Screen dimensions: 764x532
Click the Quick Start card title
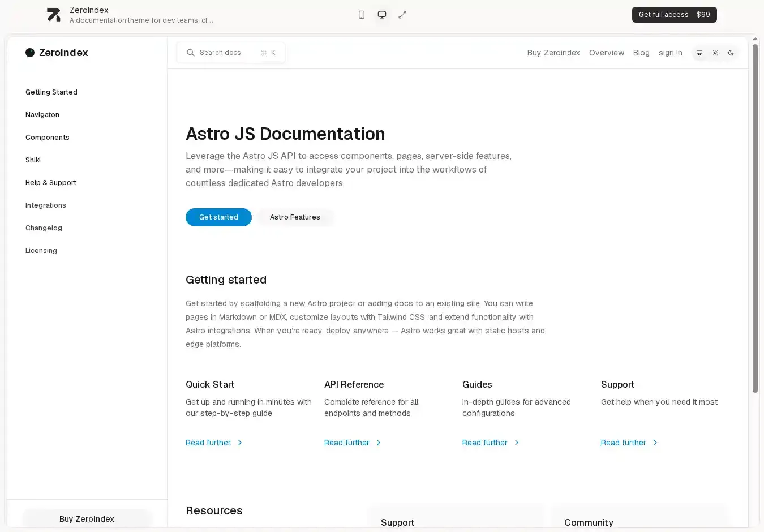pyautogui.click(x=210, y=384)
